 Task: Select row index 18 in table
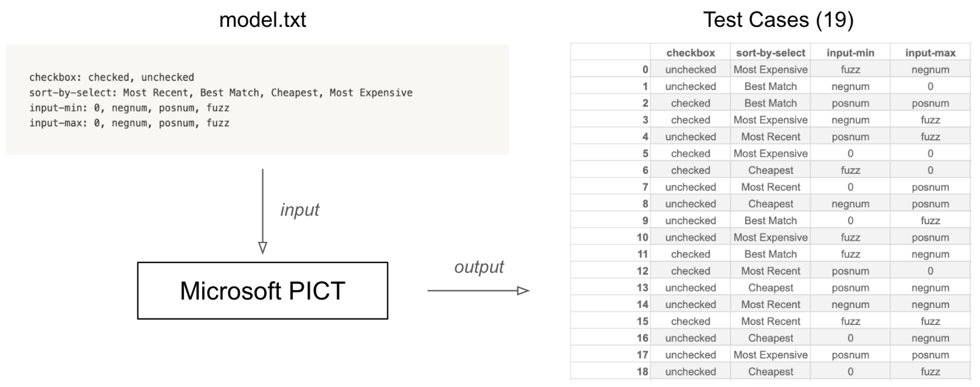642,371
